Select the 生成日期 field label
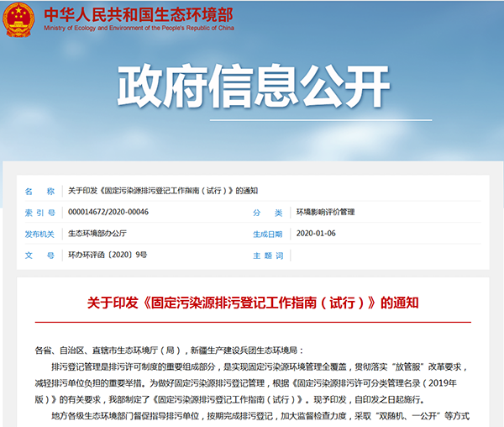504x427 pixels. [269, 234]
